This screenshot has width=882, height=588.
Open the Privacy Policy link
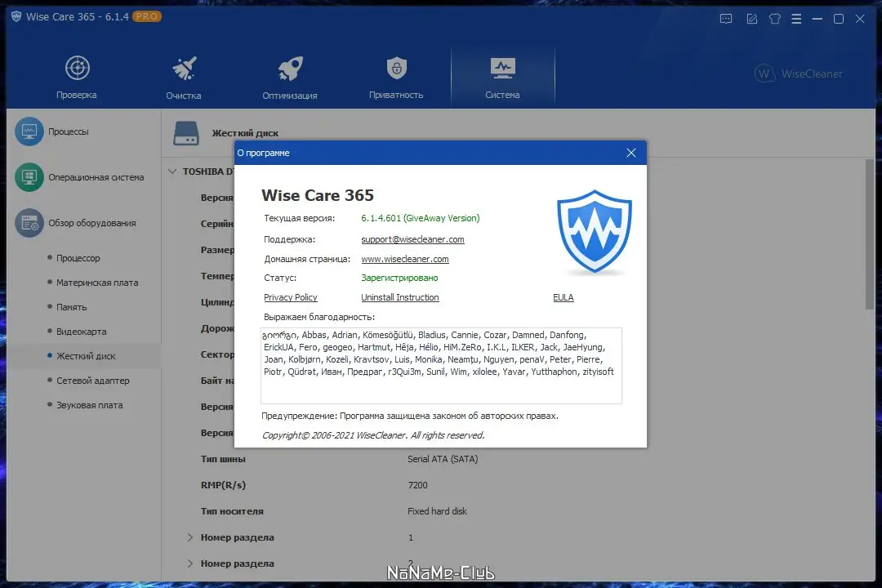[x=290, y=297]
